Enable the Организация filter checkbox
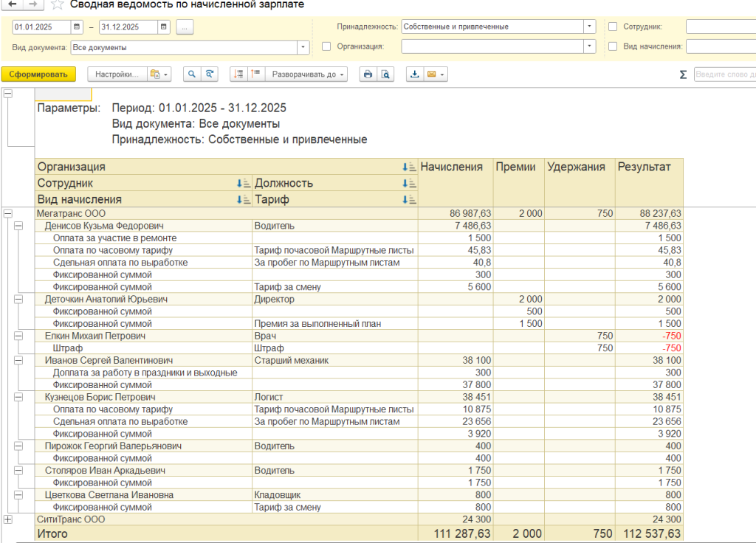This screenshot has width=756, height=543. pos(326,46)
